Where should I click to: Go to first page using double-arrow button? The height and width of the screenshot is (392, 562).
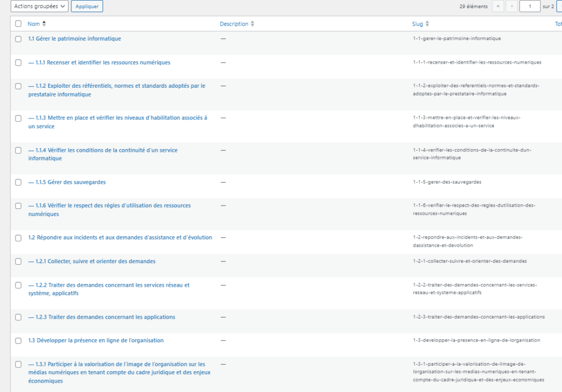click(498, 7)
